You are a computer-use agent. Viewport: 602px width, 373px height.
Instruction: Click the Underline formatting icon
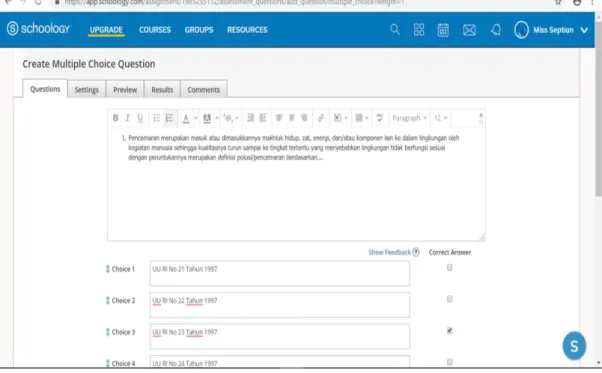pyautogui.click(x=140, y=118)
